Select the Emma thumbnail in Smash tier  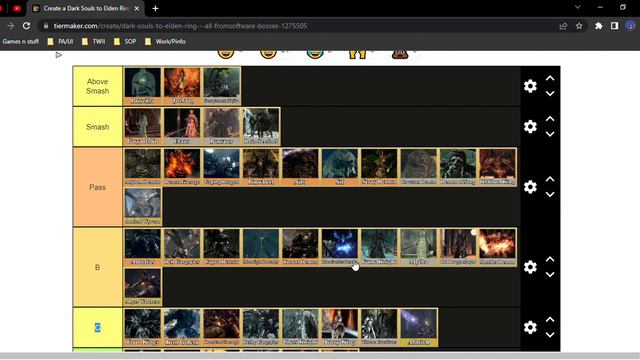[182, 127]
